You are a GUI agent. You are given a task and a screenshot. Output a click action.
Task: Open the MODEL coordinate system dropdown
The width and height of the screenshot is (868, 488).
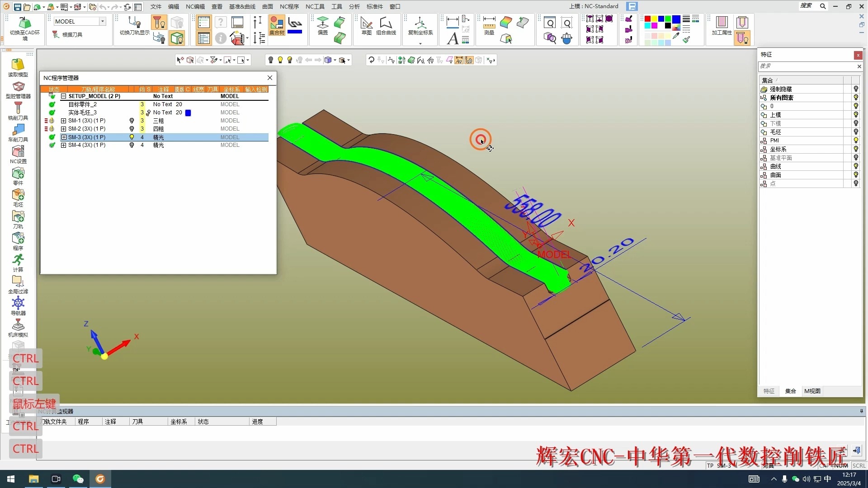103,21
